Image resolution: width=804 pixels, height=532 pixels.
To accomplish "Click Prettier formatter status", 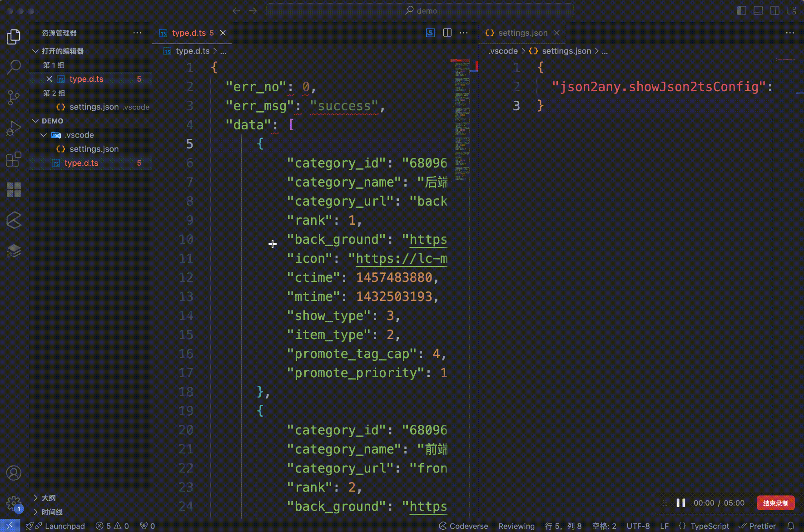I will 757,526.
